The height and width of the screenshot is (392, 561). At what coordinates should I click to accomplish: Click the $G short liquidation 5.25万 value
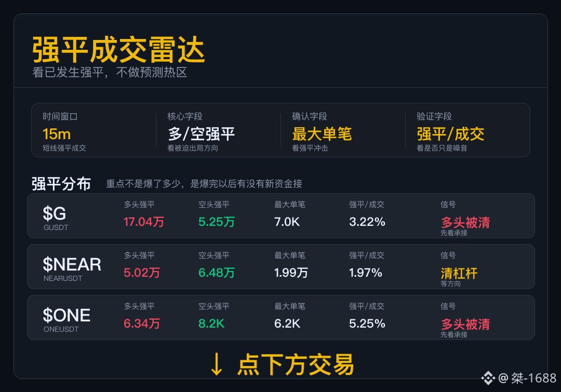click(x=217, y=222)
